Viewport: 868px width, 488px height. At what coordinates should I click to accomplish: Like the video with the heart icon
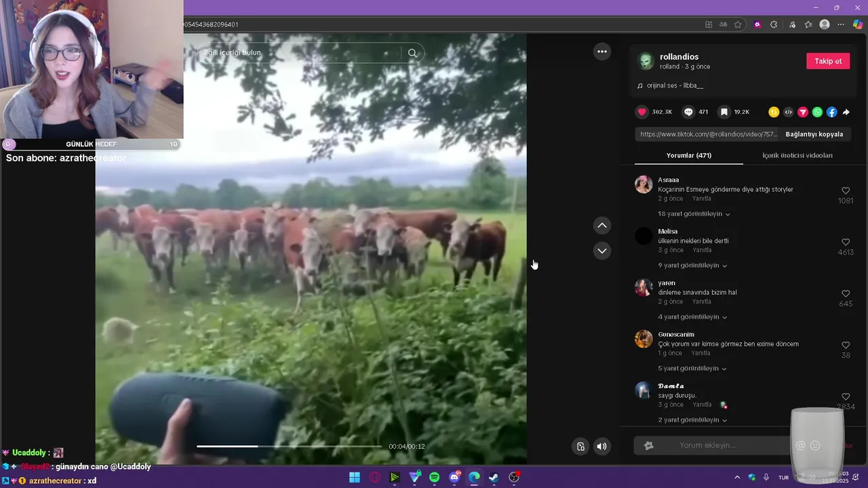(x=642, y=112)
